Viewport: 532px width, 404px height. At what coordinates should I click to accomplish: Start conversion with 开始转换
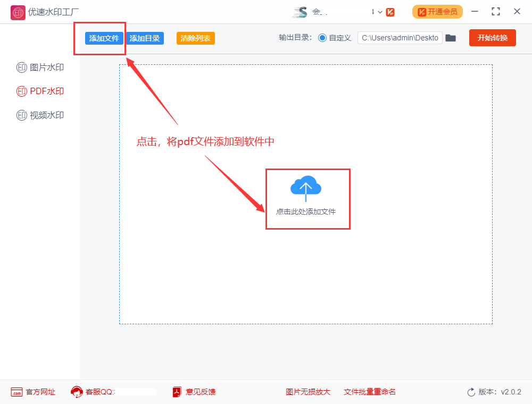492,38
